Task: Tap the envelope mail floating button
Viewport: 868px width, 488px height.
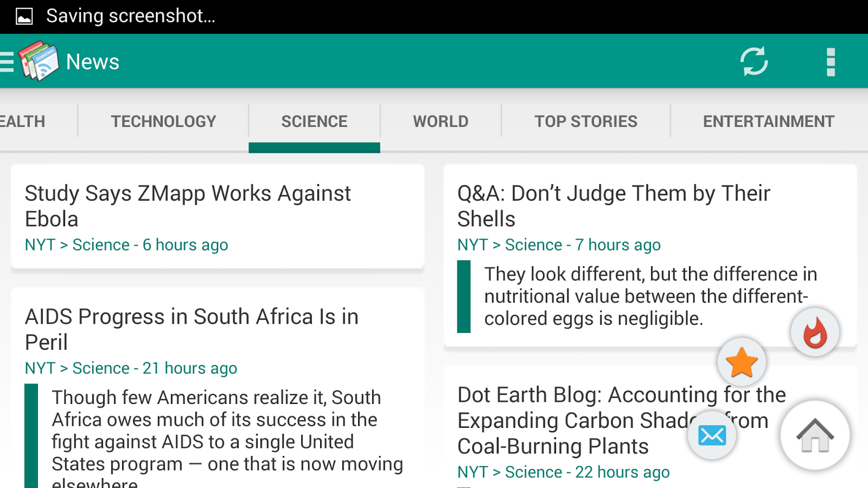Action: [x=712, y=435]
